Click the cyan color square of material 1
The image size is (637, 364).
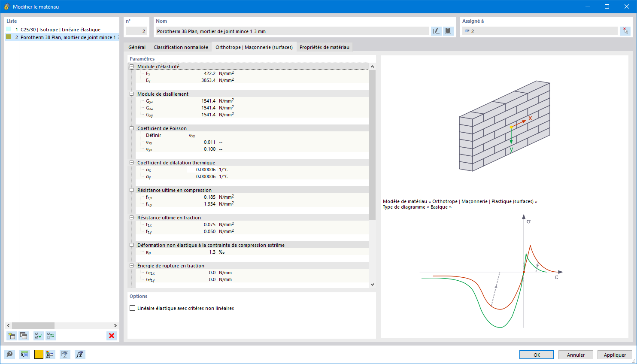(x=8, y=29)
